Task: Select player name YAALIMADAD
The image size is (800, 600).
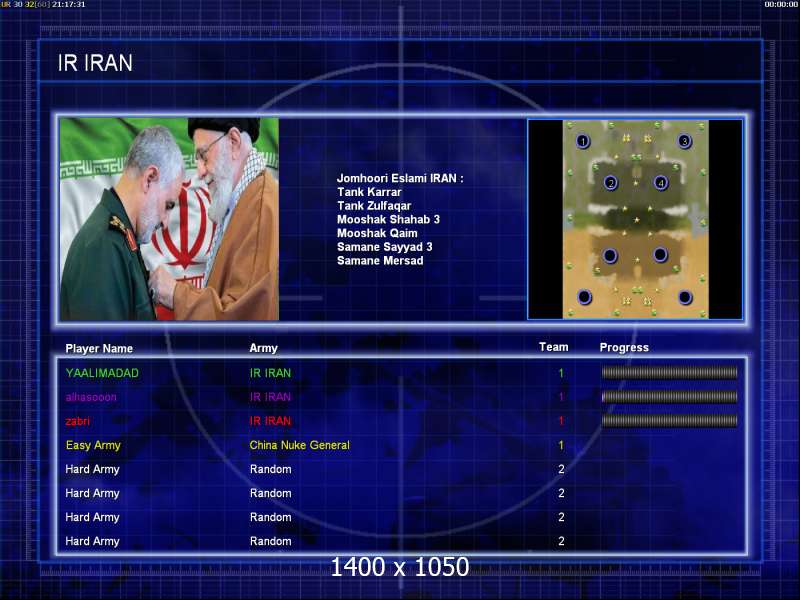Action: (102, 373)
